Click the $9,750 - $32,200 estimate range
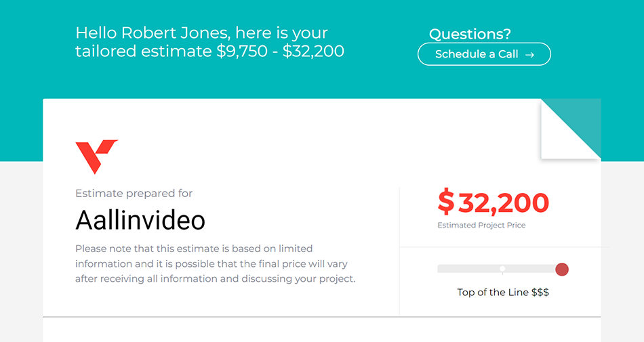Image resolution: width=644 pixels, height=342 pixels. (x=280, y=51)
